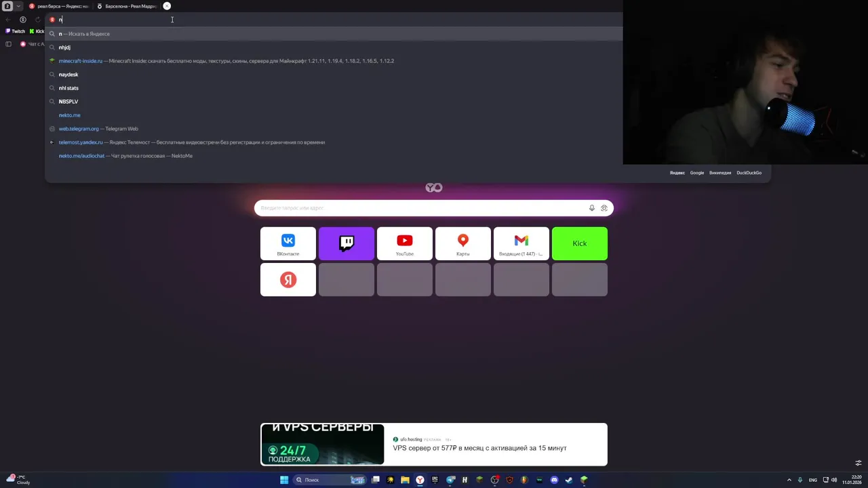Switch the ENG input language
This screenshot has height=488, width=868.
click(x=812, y=480)
